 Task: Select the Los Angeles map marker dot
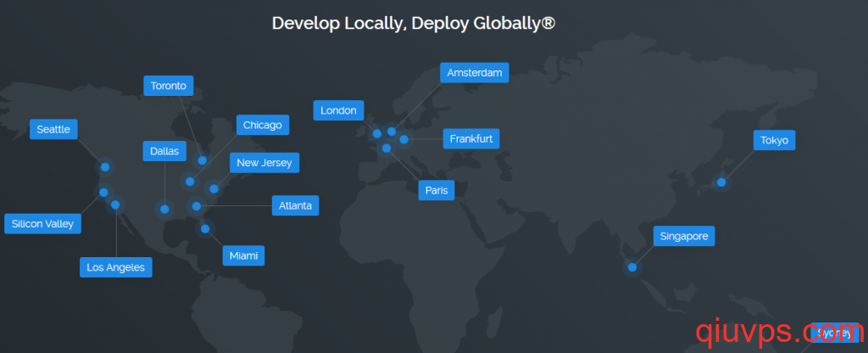(115, 205)
